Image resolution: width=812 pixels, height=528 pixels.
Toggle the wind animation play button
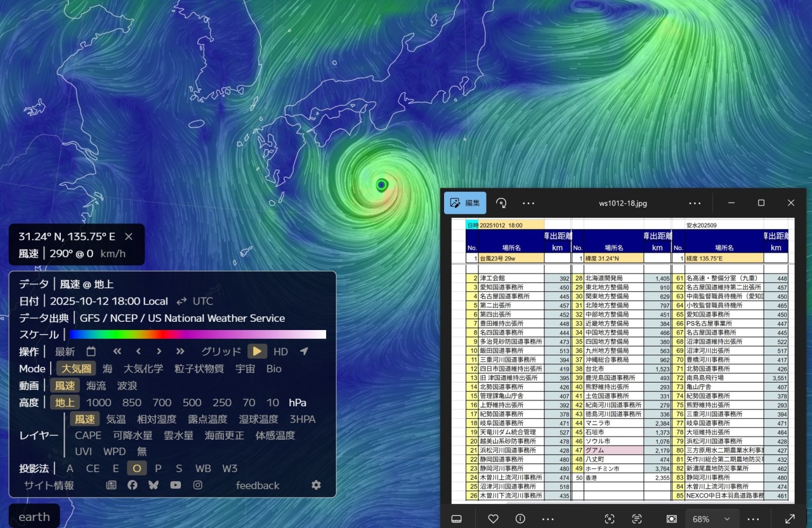[x=257, y=352]
